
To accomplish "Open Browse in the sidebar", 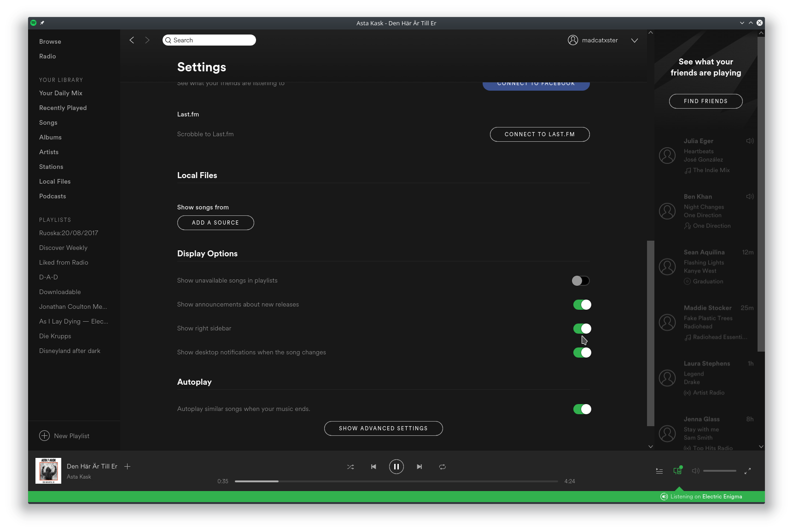I will pyautogui.click(x=50, y=41).
